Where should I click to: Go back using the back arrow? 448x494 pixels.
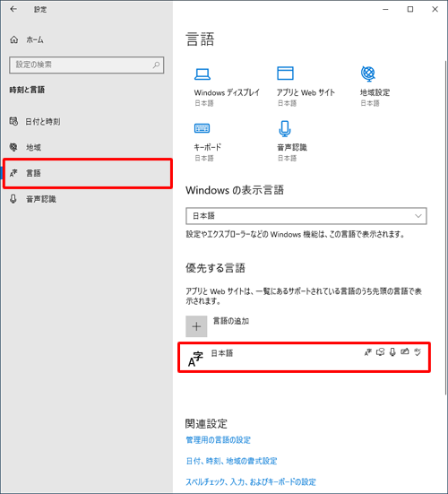pos(13,9)
